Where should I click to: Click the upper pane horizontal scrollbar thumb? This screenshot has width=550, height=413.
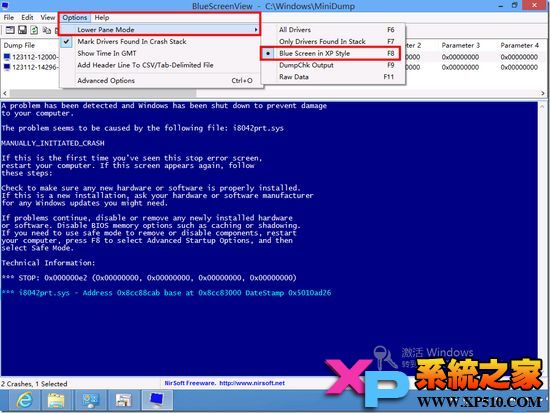[x=102, y=93]
